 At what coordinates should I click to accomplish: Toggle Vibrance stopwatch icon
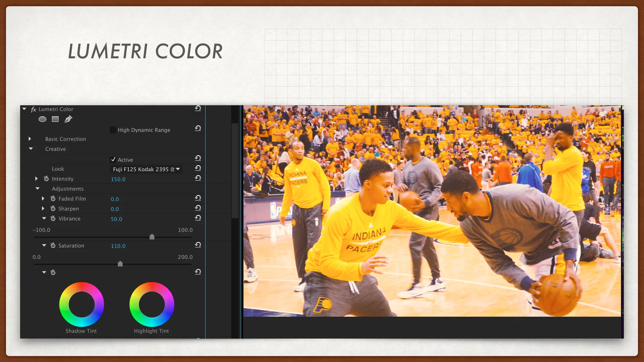(53, 219)
